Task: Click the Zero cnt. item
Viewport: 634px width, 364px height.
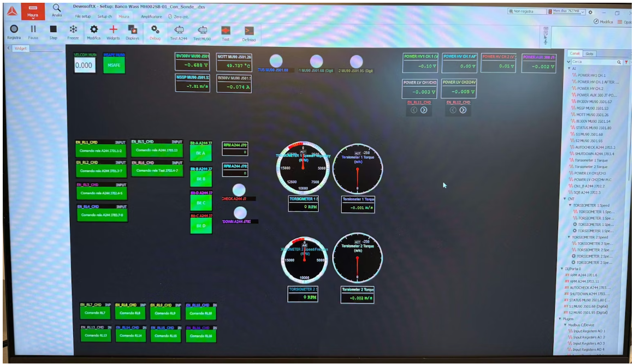Action: coord(179,16)
